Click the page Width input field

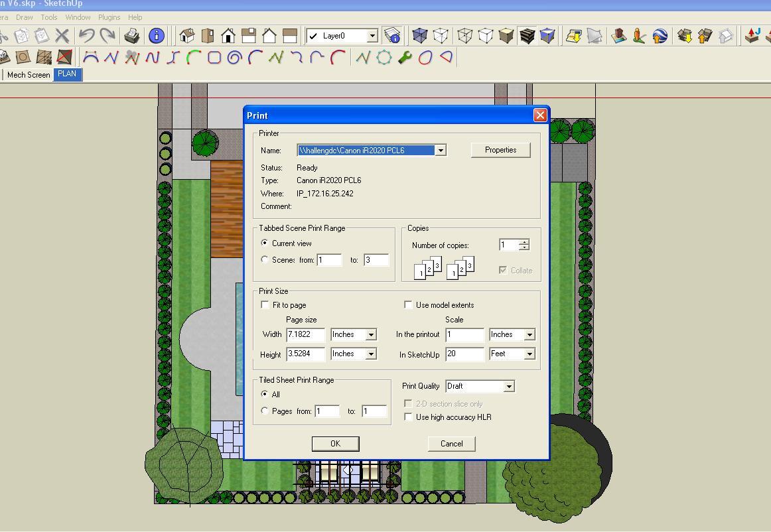tap(305, 335)
